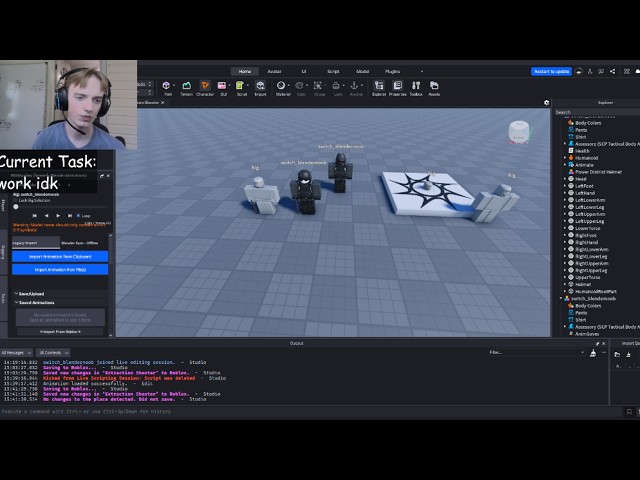Select the Health item in Explorer
The width and height of the screenshot is (640, 480).
[582, 151]
